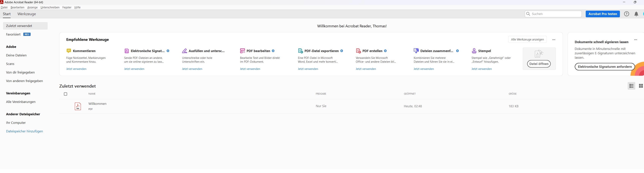Switch to list view icon
The width and height of the screenshot is (644, 173).
[x=631, y=86]
